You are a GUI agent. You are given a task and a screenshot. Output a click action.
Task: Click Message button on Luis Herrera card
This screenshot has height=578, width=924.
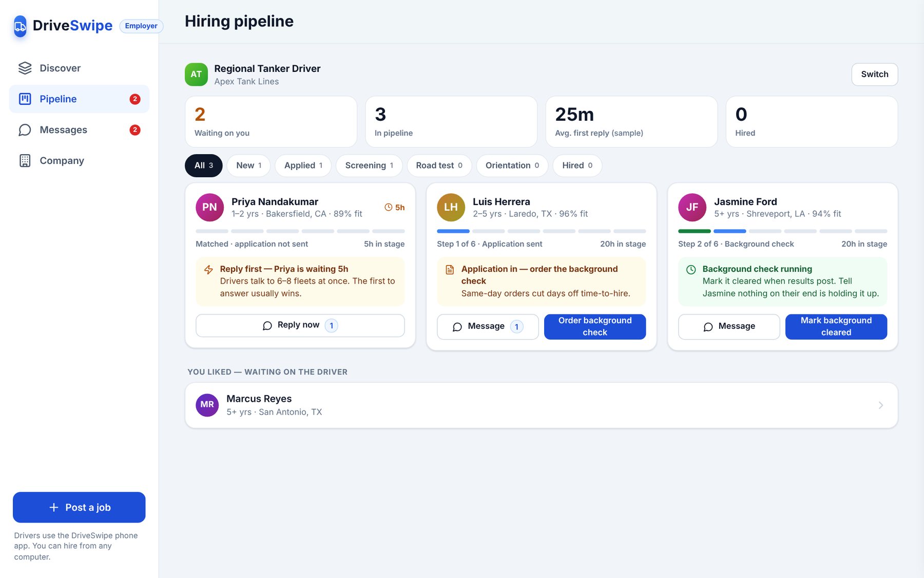[488, 327]
